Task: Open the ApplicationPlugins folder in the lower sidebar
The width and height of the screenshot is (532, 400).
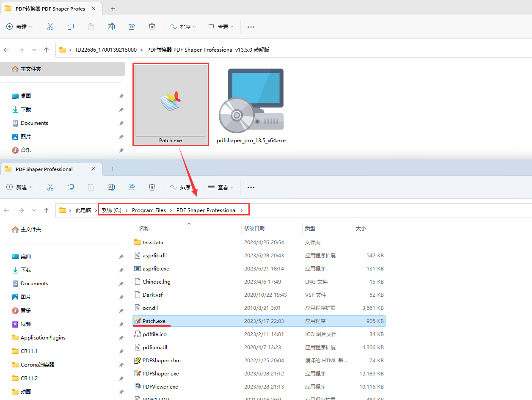Action: 43,338
